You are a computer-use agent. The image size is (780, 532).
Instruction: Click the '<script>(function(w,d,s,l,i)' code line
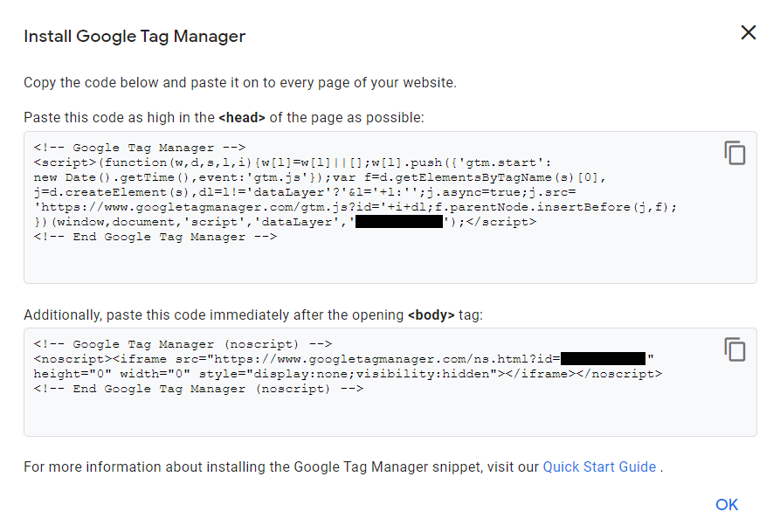click(x=293, y=162)
